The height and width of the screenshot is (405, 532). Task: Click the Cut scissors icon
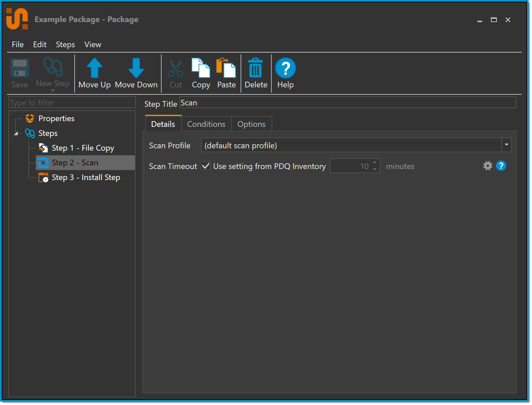[176, 68]
